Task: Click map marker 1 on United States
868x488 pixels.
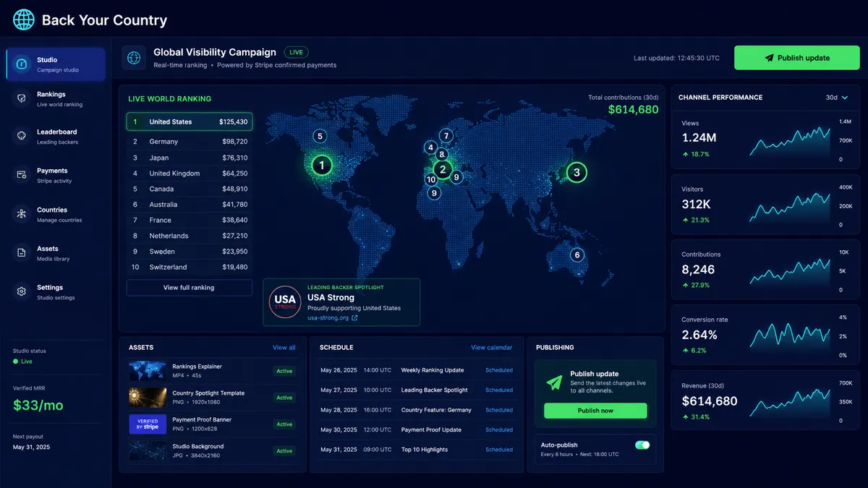Action: tap(321, 166)
